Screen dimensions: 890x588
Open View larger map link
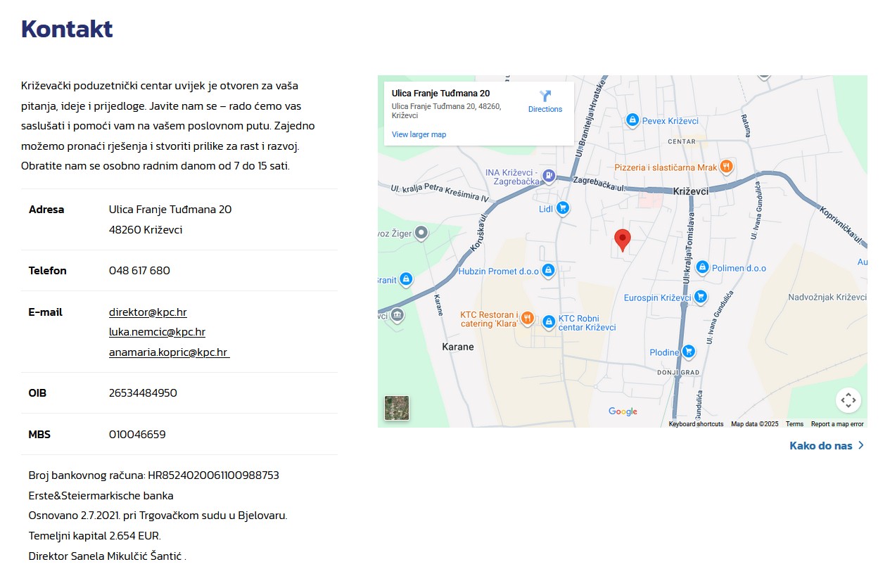[x=419, y=134]
